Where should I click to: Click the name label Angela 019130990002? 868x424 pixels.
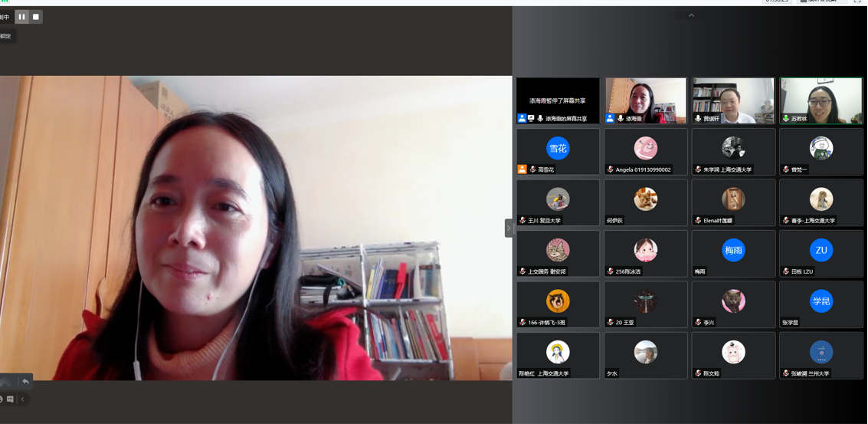tap(643, 169)
